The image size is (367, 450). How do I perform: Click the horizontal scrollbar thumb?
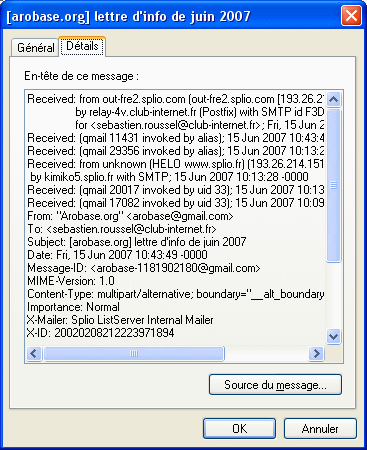coord(134,353)
